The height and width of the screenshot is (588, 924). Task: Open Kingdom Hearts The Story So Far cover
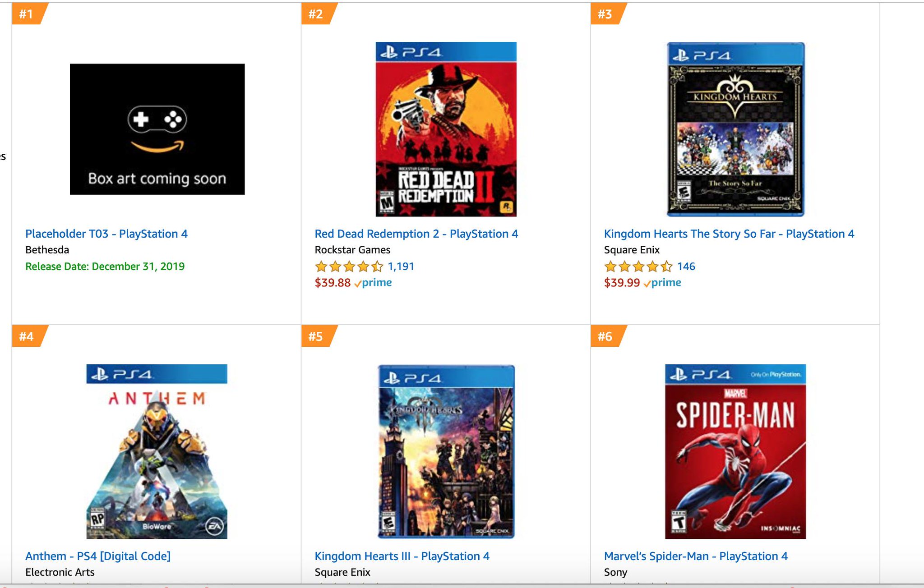735,129
